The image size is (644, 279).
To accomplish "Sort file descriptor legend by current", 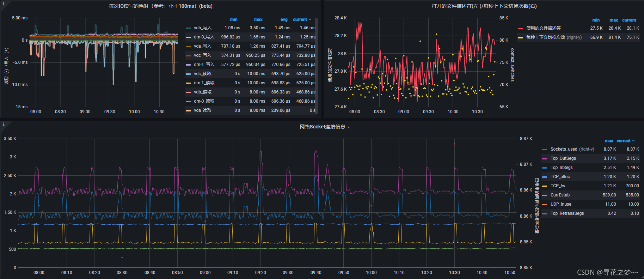I will click(629, 20).
